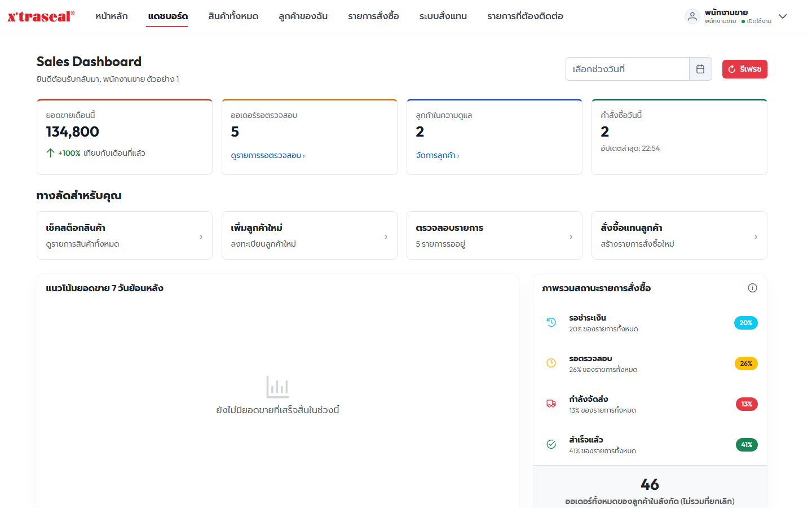Click the 20% badge for รอชำระเงิน
Viewport: 812px width, 508px height.
pyautogui.click(x=746, y=323)
